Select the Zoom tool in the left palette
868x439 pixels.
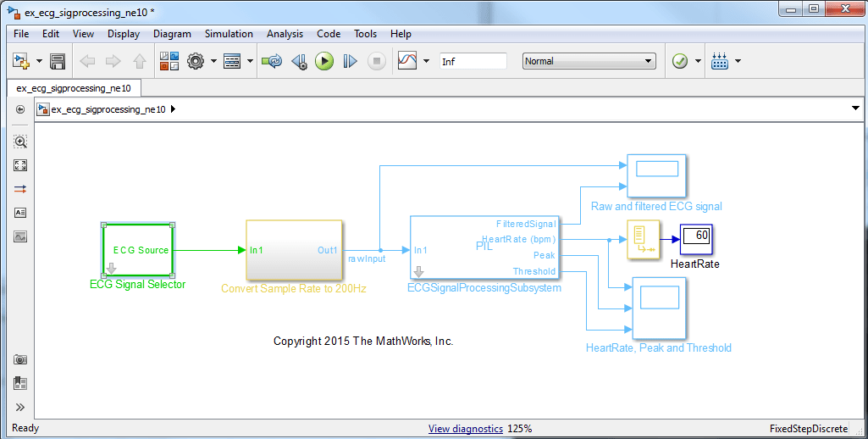tap(20, 142)
